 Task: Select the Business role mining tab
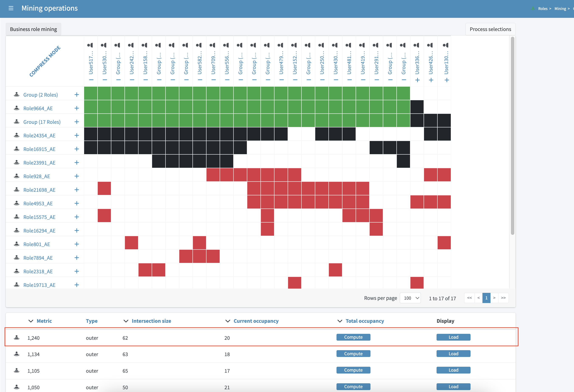[x=33, y=29]
